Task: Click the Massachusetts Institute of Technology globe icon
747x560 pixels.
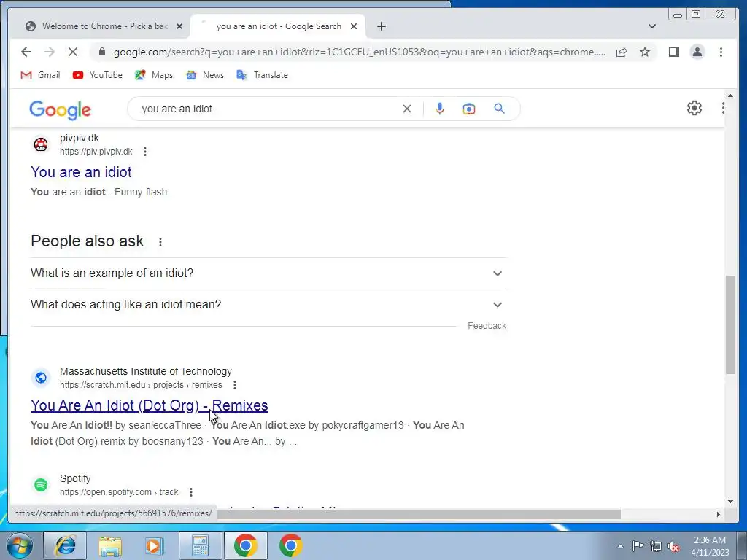Action: click(41, 378)
